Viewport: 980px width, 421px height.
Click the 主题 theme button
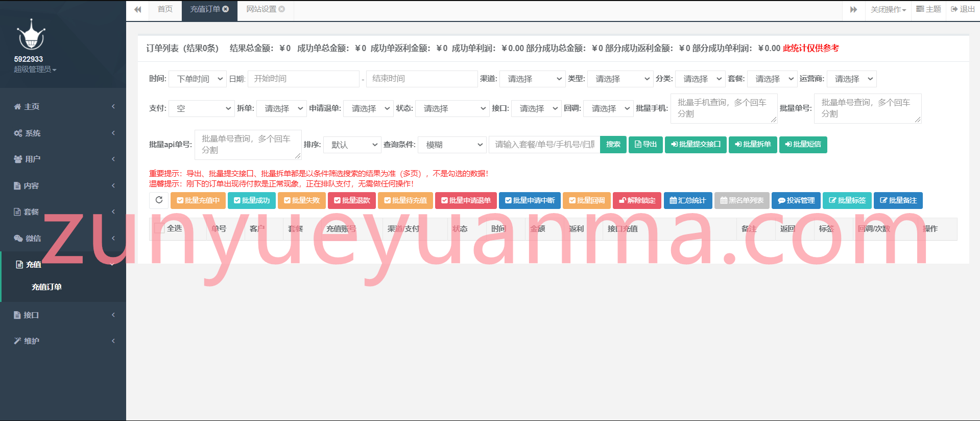coord(928,9)
